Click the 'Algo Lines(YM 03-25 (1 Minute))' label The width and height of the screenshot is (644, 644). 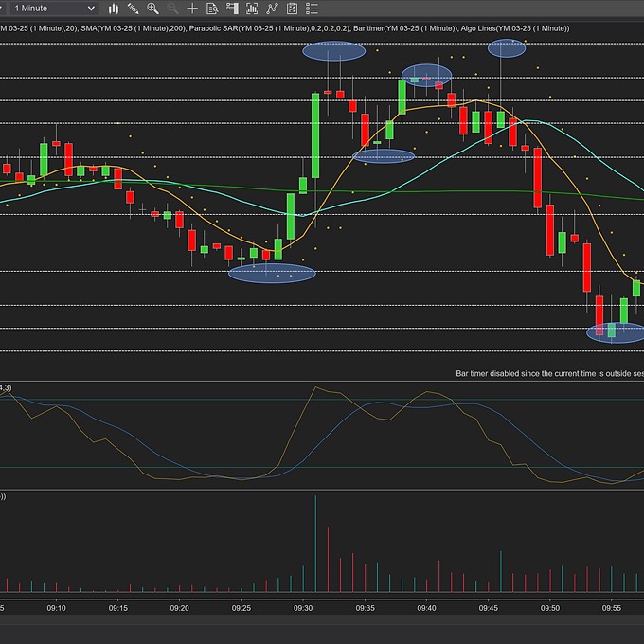pos(515,28)
